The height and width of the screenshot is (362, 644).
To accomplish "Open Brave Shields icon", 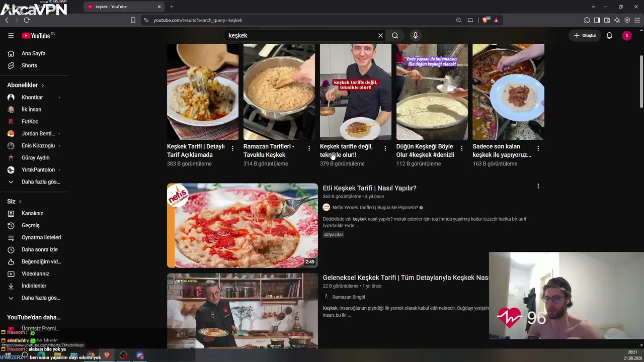I will 486,20.
